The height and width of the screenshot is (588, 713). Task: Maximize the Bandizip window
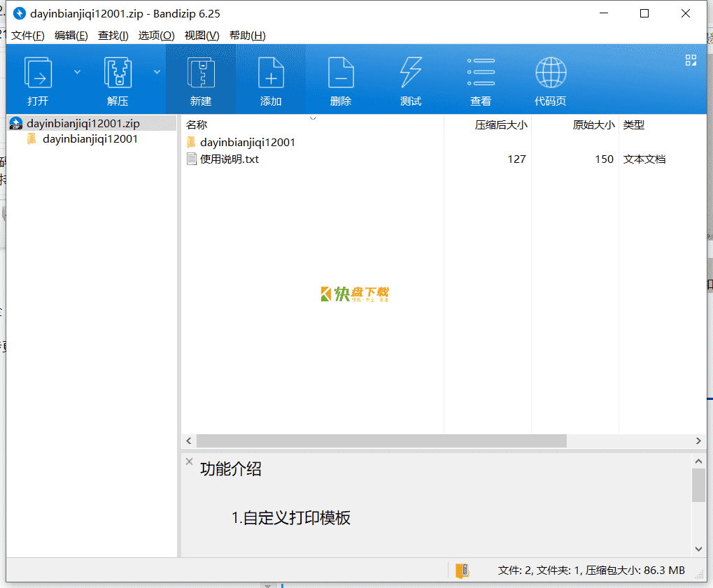coord(644,13)
